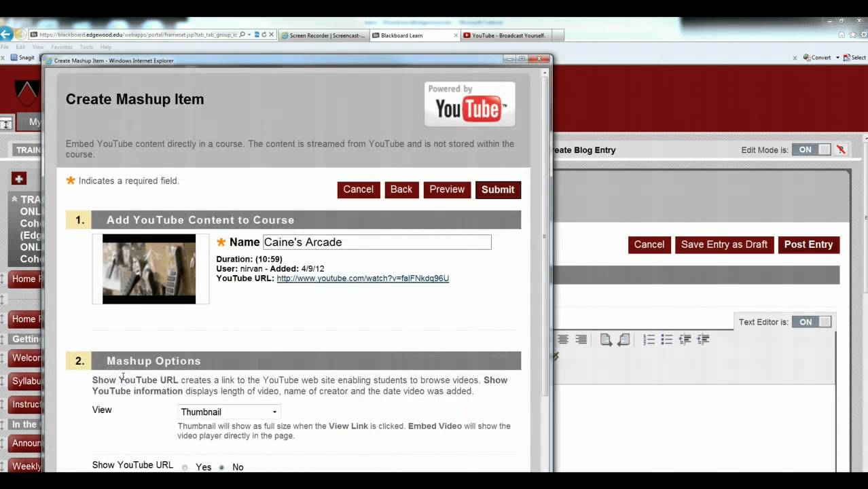Screen dimensions: 868x489
Task: Click the numbered list icon
Action: [x=649, y=339]
